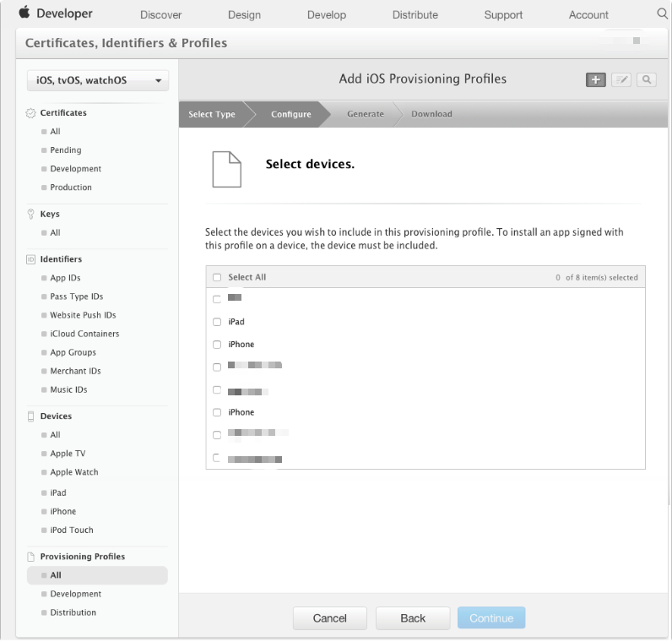Click the Certificates, Identifiers & Profiles heading
This screenshot has height=642, width=672.
126,43
